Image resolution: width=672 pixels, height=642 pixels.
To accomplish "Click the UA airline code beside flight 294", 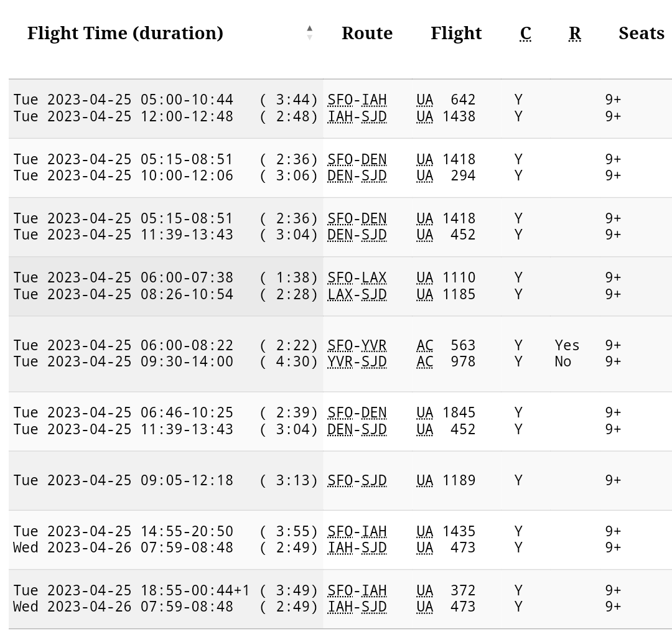I will coord(425,175).
